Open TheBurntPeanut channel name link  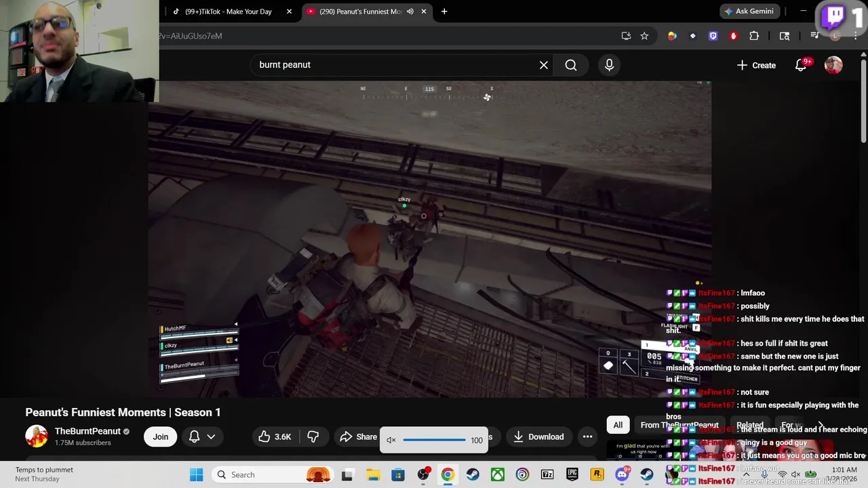(87, 431)
